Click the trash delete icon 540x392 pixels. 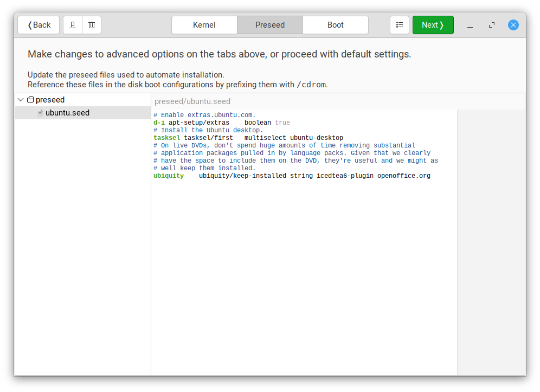pyautogui.click(x=92, y=25)
